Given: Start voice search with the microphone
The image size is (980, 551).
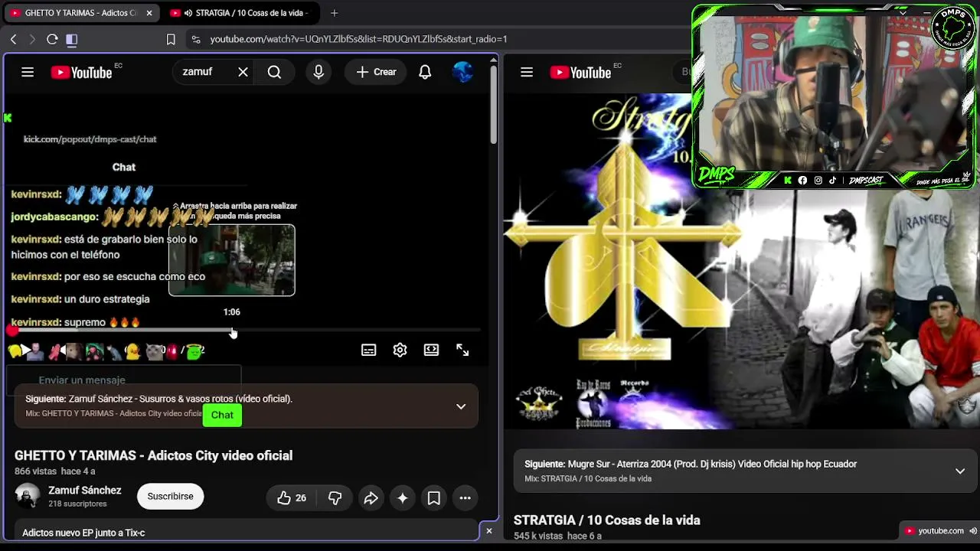Looking at the screenshot, I should (x=318, y=72).
